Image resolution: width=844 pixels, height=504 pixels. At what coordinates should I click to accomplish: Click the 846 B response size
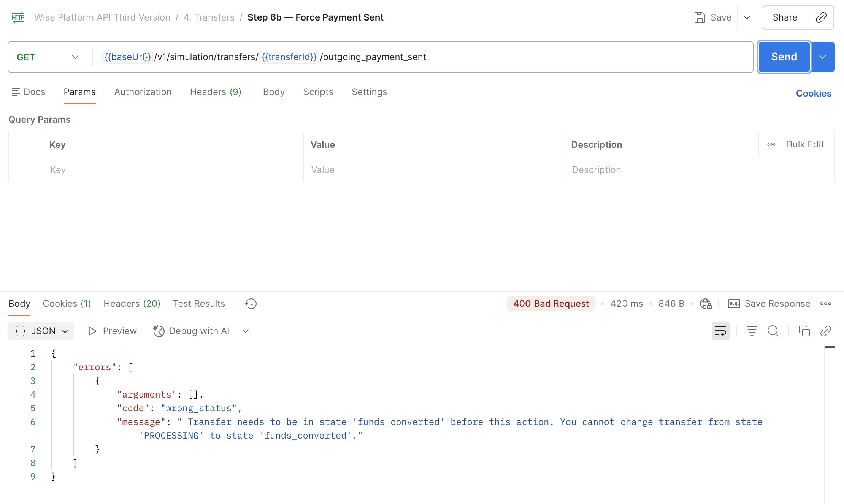click(671, 304)
